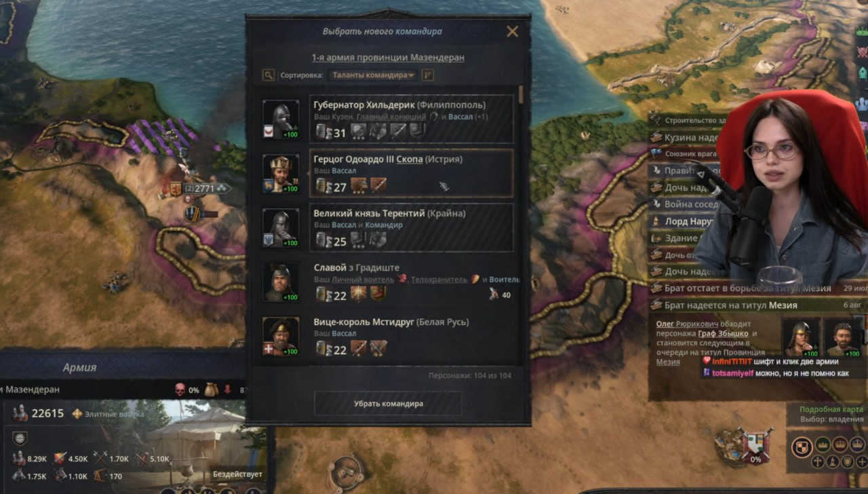
Task: Open the Армия panel tab
Action: coord(80,367)
